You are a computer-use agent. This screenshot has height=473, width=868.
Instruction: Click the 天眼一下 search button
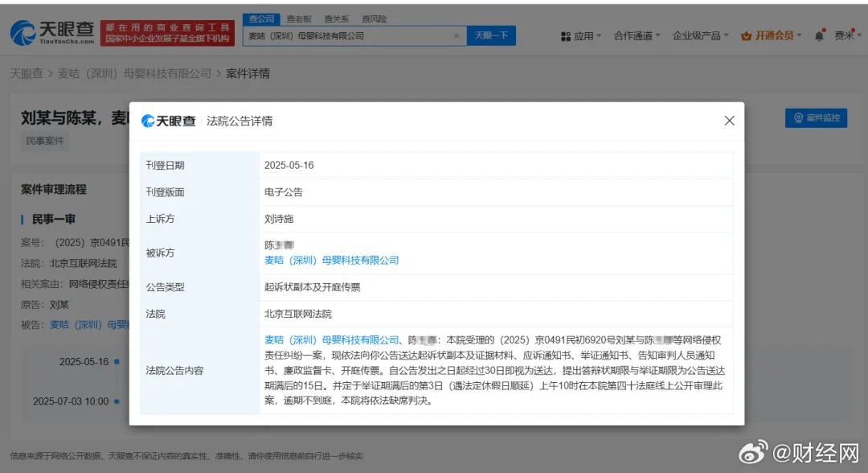click(x=491, y=35)
